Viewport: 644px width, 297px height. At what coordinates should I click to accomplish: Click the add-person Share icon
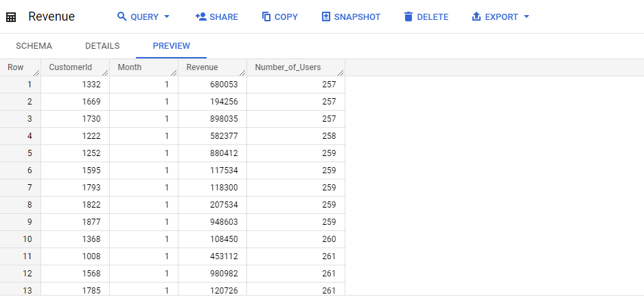[201, 17]
